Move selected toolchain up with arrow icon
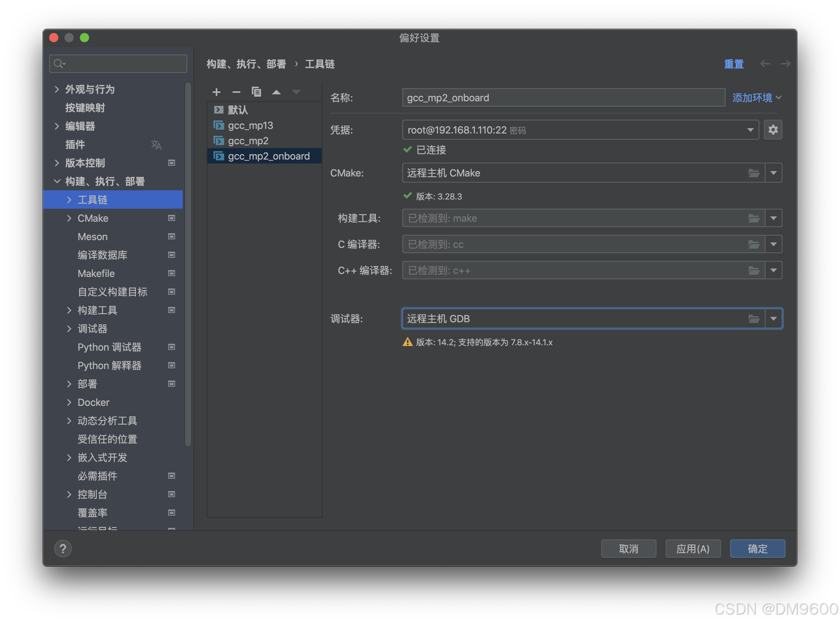This screenshot has height=623, width=840. (x=276, y=92)
